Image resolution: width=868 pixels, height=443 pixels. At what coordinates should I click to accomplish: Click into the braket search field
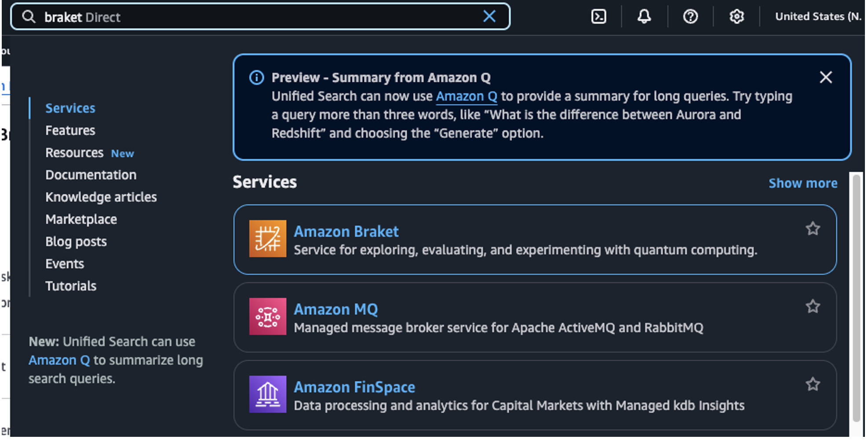259,17
